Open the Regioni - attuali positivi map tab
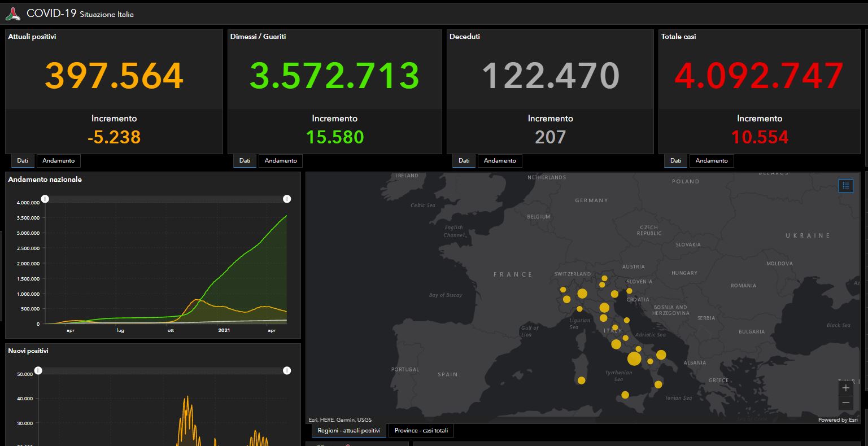This screenshot has height=446, width=868. pos(349,431)
